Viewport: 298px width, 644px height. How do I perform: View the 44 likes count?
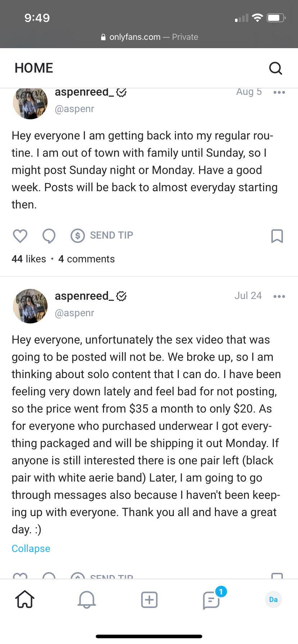pos(29,259)
